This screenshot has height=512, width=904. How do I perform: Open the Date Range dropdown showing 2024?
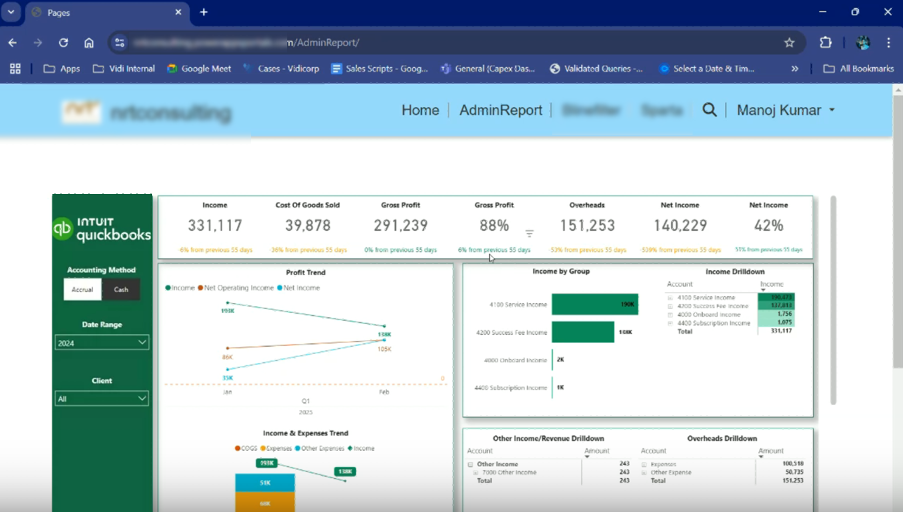click(x=102, y=343)
